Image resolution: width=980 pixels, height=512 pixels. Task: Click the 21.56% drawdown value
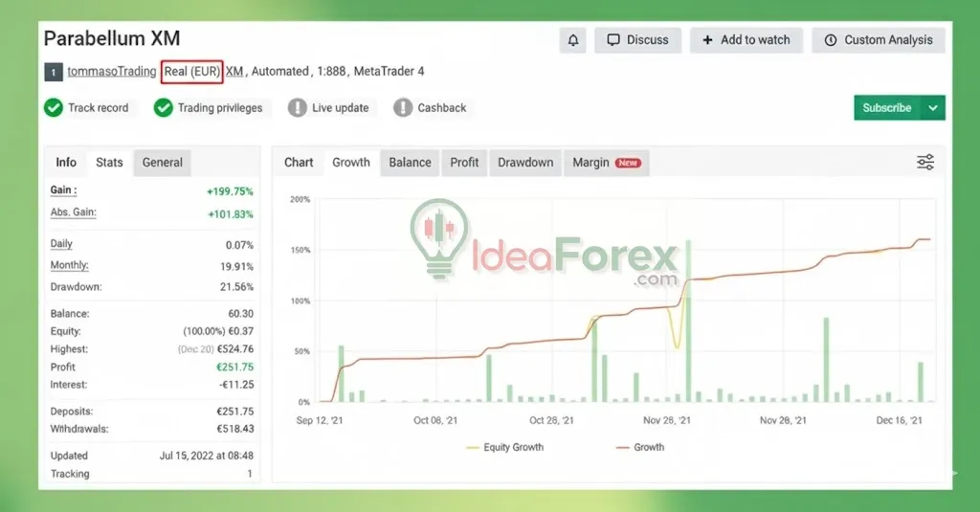[237, 287]
